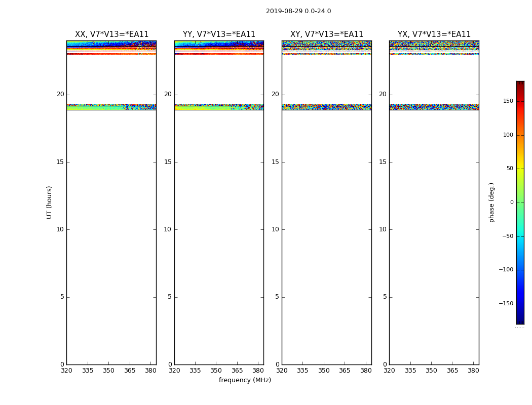Click the XX panel y-axis tick label 10
532x405 pixels.
click(x=60, y=229)
